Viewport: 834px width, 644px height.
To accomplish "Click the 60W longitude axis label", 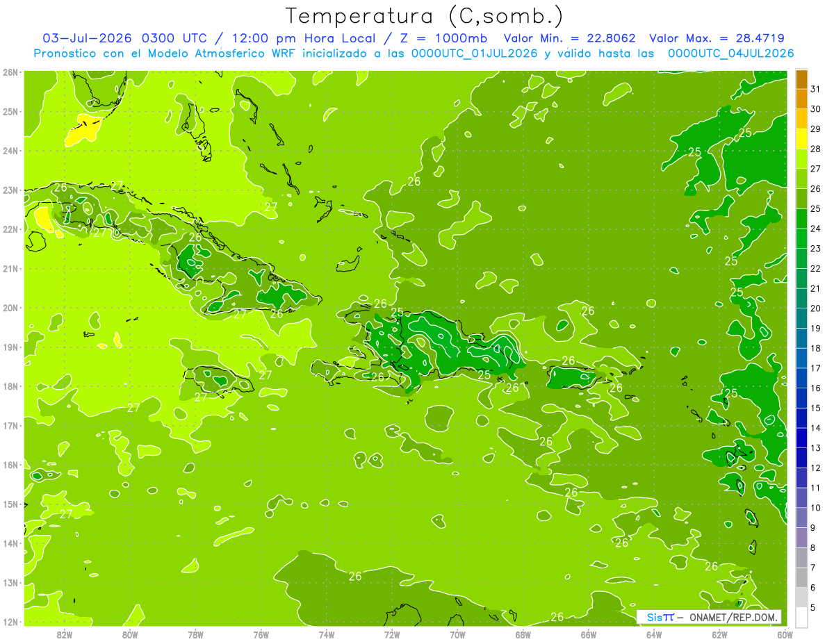I will pyautogui.click(x=785, y=634).
